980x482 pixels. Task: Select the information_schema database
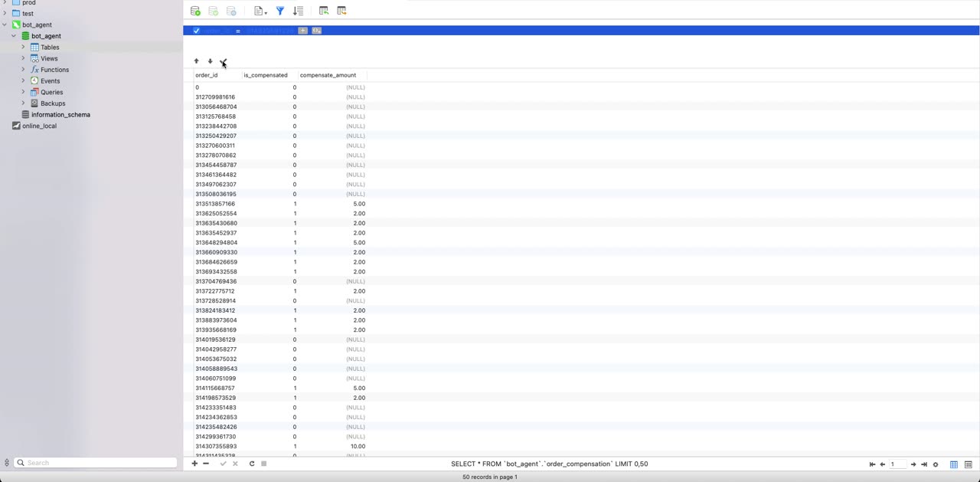[x=60, y=114]
